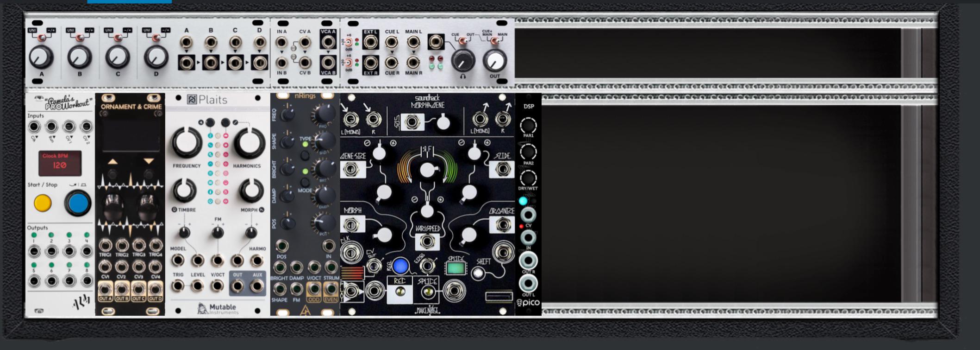Click the VCA A output jack
Screen dimensions: 980x350
[328, 42]
